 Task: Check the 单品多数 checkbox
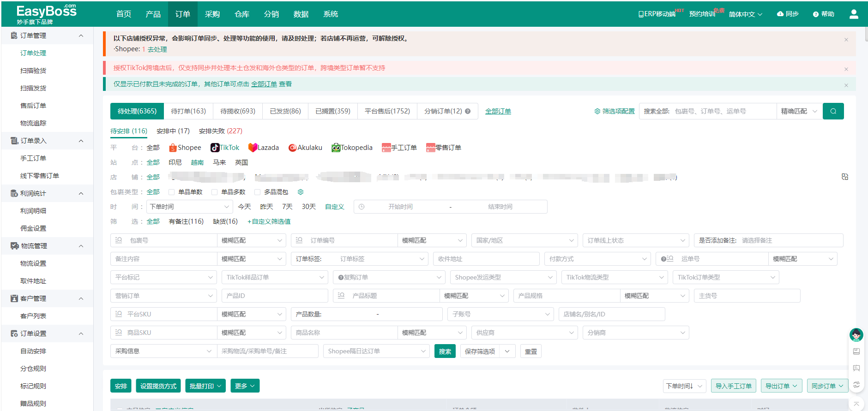point(214,192)
